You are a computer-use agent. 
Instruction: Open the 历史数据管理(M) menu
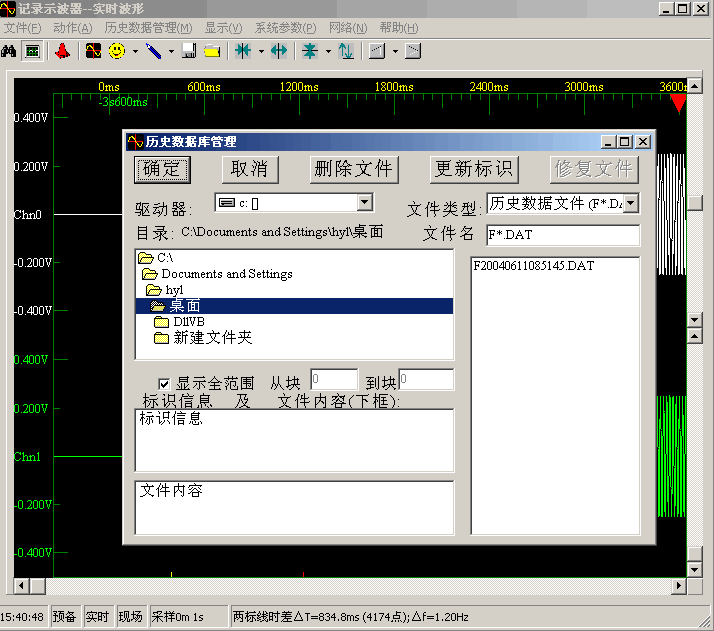148,28
